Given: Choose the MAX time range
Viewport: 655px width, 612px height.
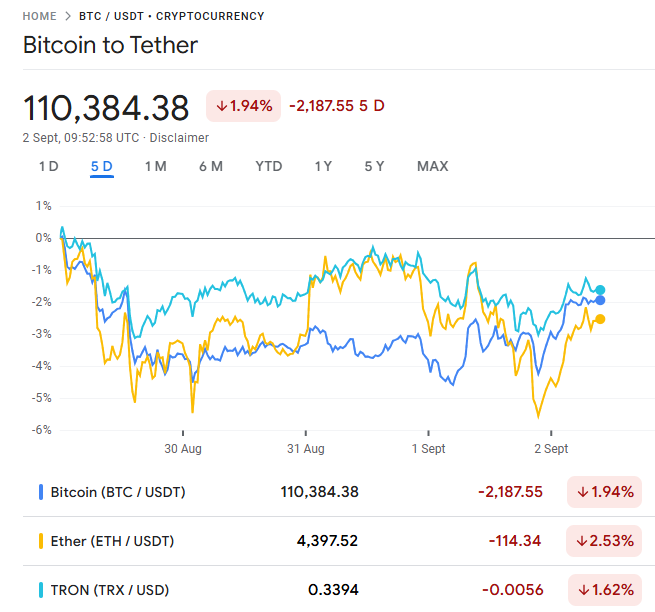Looking at the screenshot, I should 432,166.
